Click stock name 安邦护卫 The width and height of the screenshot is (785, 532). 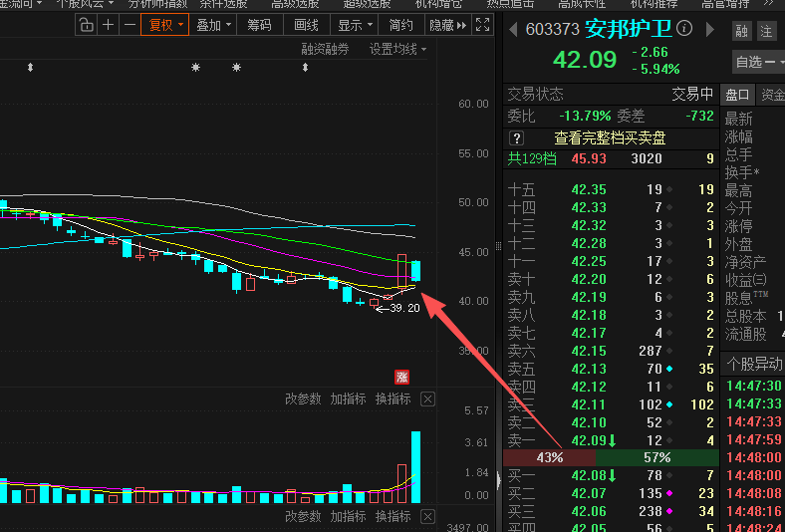point(629,29)
